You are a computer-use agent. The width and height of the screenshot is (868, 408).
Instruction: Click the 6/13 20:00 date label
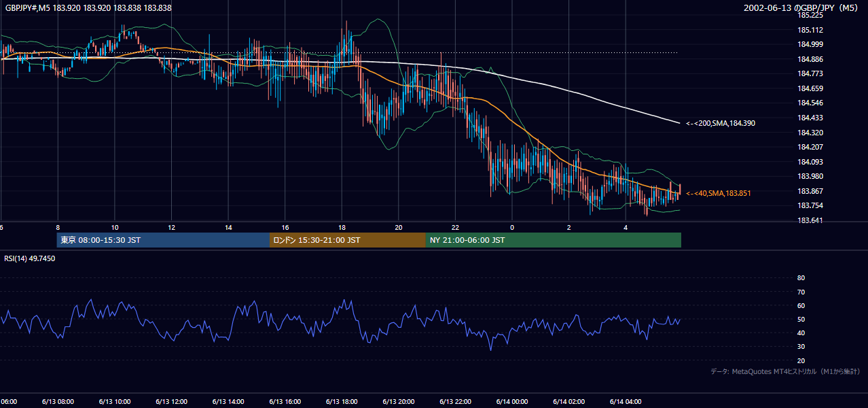[x=399, y=401]
